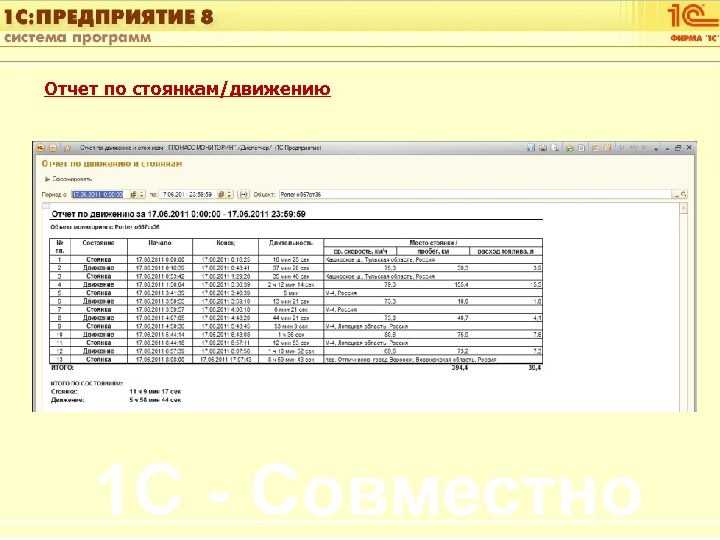The height and width of the screenshot is (540, 720).
Task: Click duration '2 ч 12 мин 14 сек'
Action: point(291,285)
